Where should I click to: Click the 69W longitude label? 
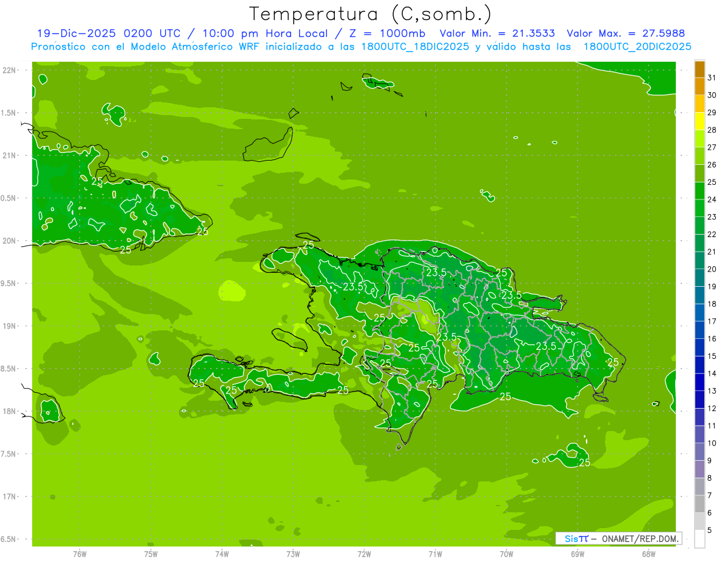coord(578,554)
